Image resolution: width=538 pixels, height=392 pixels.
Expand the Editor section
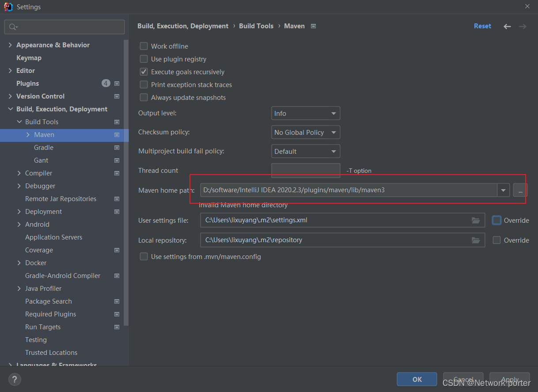pyautogui.click(x=10, y=71)
